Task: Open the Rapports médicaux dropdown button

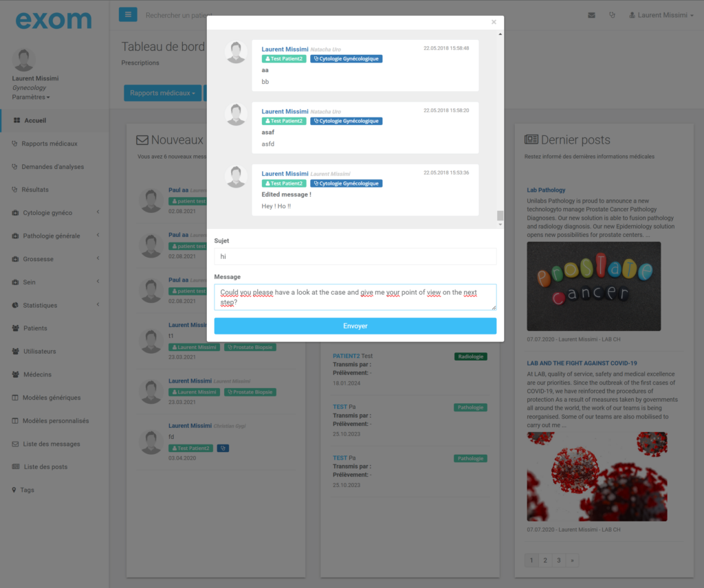Action: [163, 93]
